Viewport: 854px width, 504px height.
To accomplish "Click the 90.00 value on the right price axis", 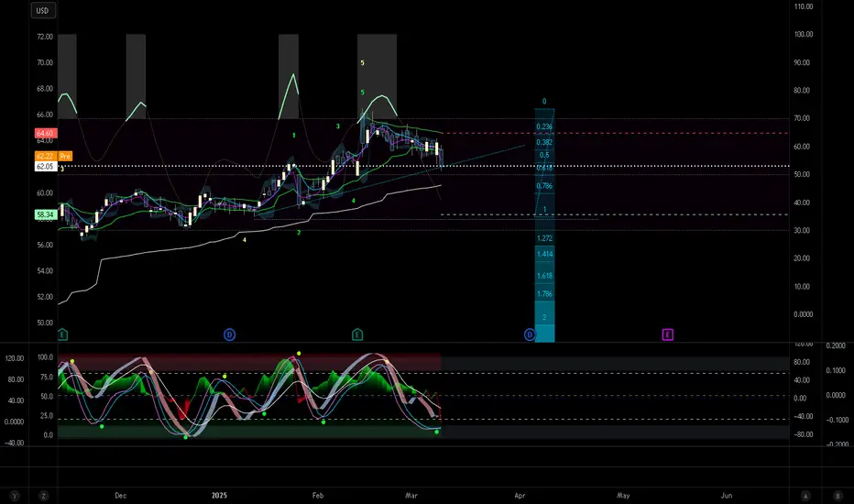I will [802, 62].
